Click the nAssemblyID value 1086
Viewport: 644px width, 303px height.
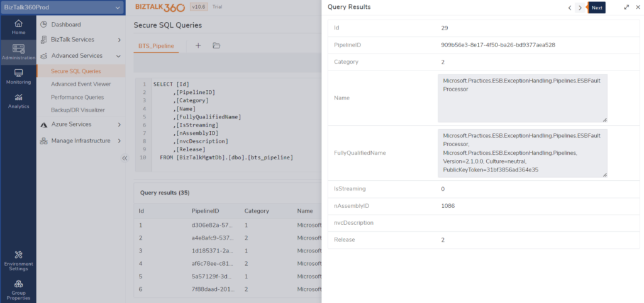(x=448, y=206)
